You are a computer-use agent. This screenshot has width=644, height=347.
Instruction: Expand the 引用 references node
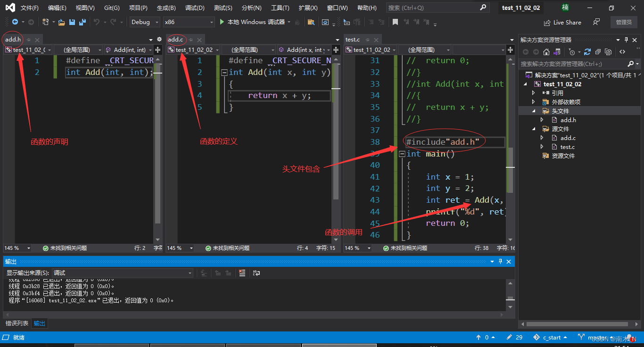coord(533,93)
